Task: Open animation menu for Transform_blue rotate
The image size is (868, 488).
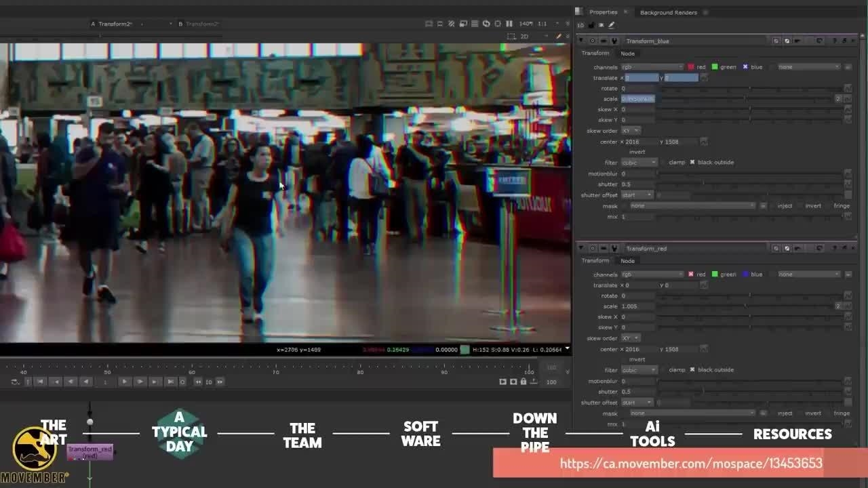Action: [847, 89]
